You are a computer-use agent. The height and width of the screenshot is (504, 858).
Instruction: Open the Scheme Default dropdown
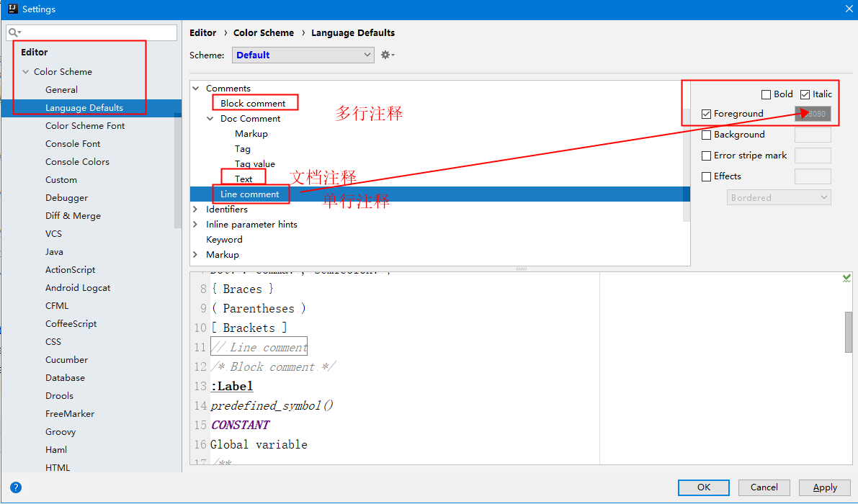coord(303,55)
